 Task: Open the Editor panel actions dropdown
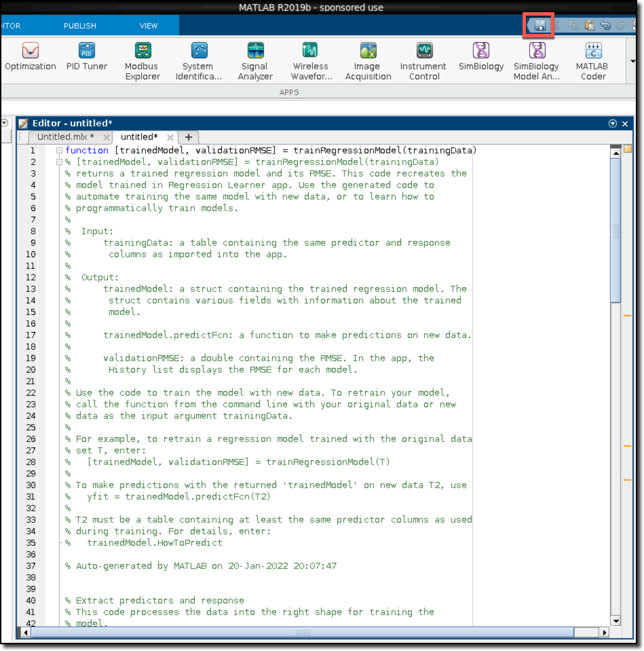[x=612, y=124]
